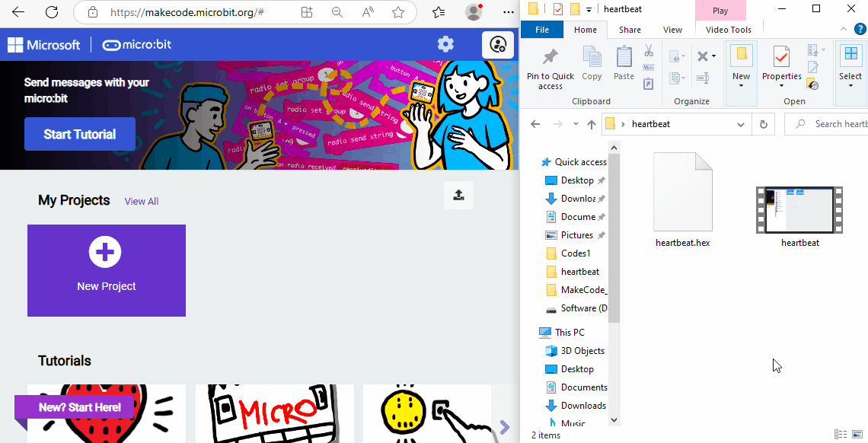Viewport: 868px width, 443px height.
Task: Click the app install icon in address bar
Action: click(307, 12)
